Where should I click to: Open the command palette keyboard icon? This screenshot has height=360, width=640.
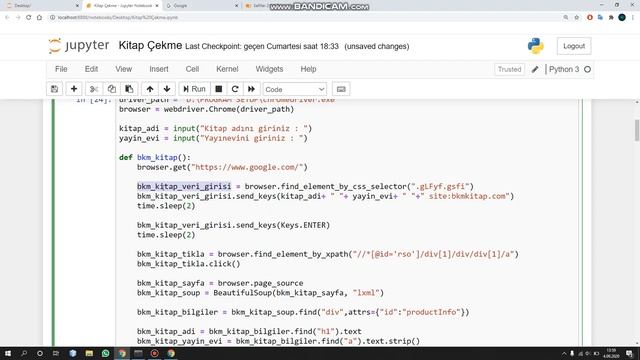pos(341,89)
